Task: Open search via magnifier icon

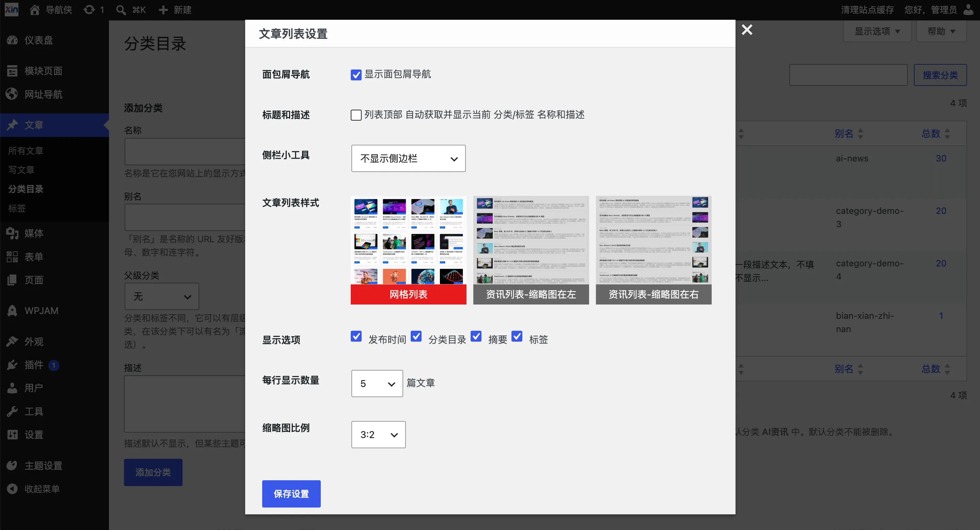Action: pyautogui.click(x=121, y=10)
